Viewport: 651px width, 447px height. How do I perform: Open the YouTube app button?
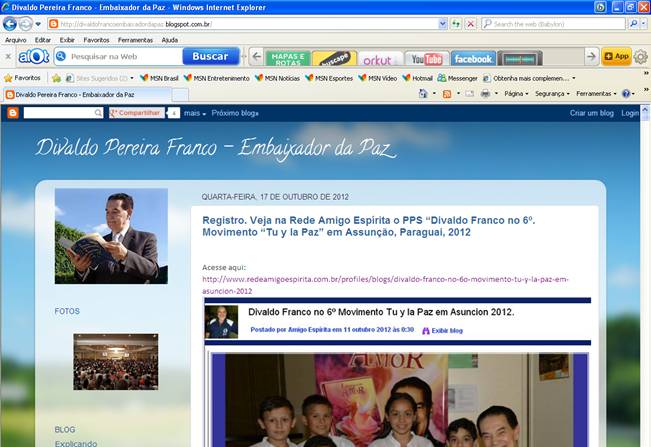(x=426, y=59)
